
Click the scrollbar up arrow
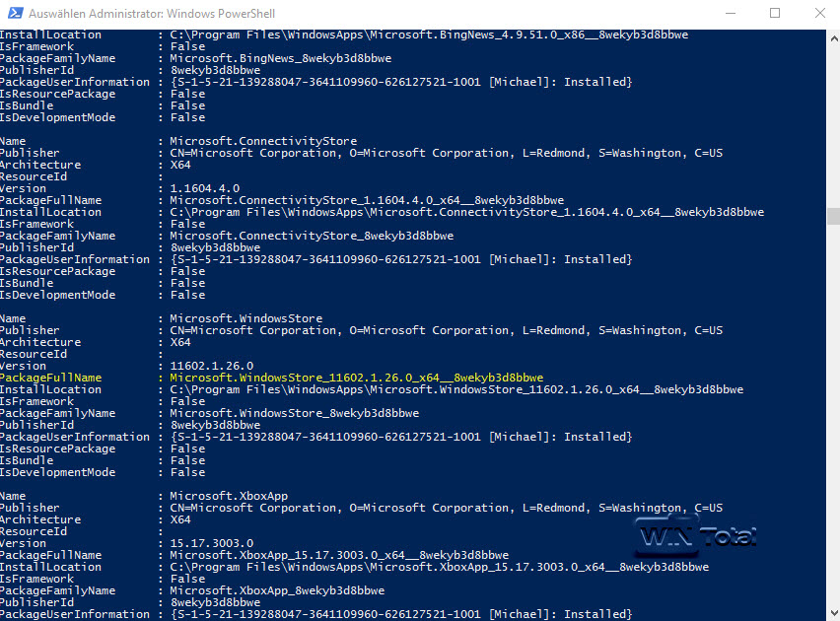(x=833, y=38)
